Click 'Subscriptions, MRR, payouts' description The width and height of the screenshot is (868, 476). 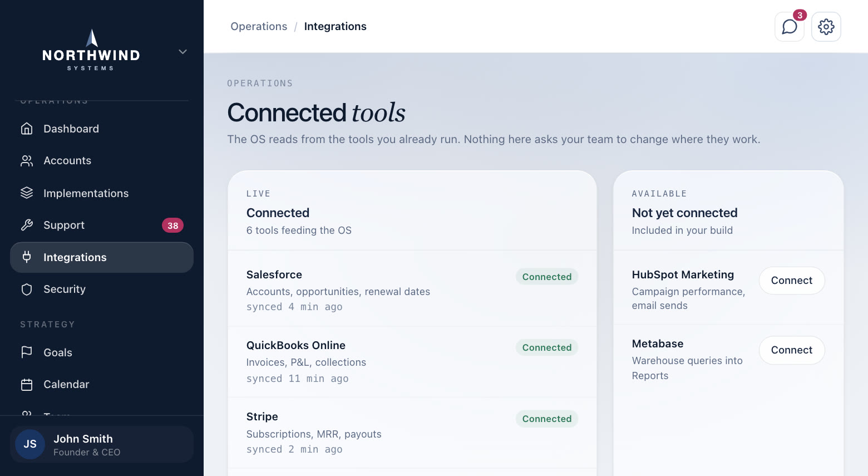(x=314, y=434)
